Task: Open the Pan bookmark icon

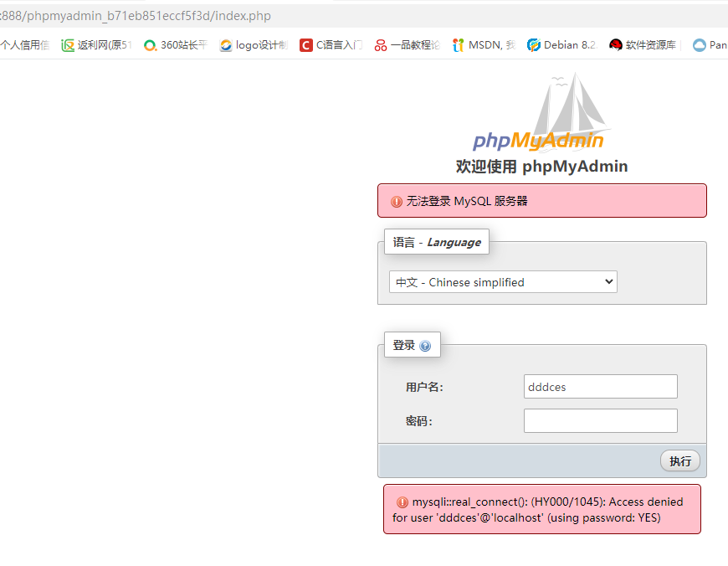Action: (700, 45)
